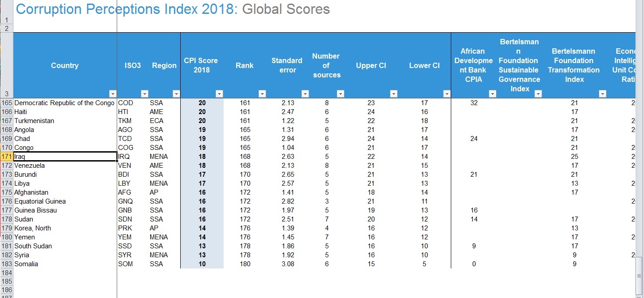Open the Upper CI filter dropdown
Viewport: 644px width, 298px height.
click(x=394, y=94)
